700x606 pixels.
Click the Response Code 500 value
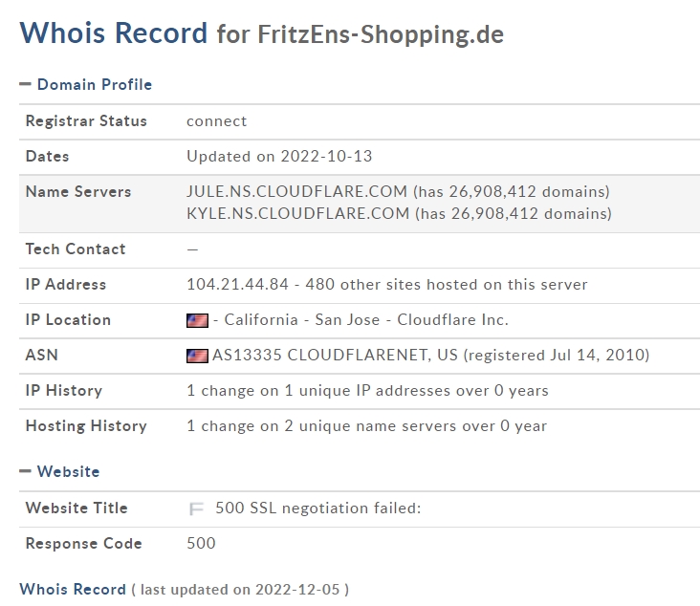(x=201, y=543)
